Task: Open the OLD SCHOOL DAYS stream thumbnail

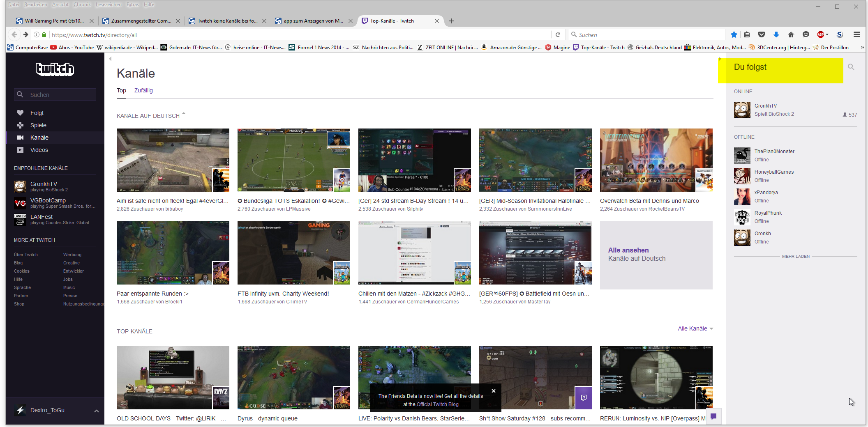Action: pos(173,377)
